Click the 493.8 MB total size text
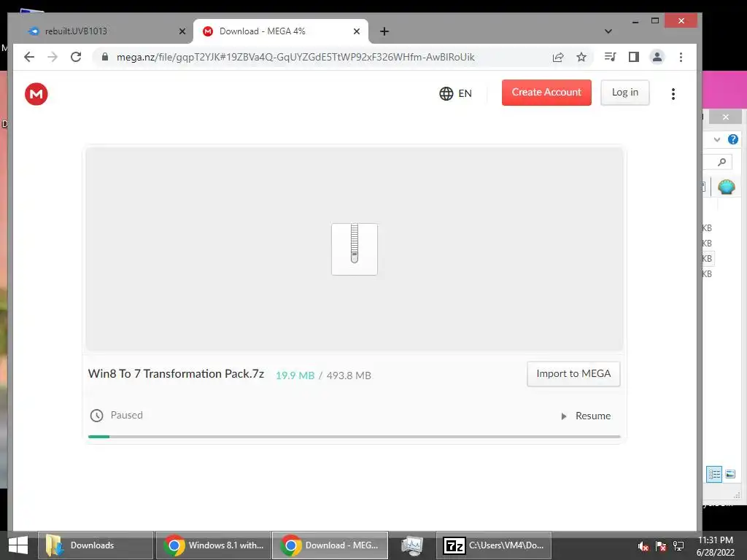Screen dimensions: 747x560 pyautogui.click(x=349, y=376)
